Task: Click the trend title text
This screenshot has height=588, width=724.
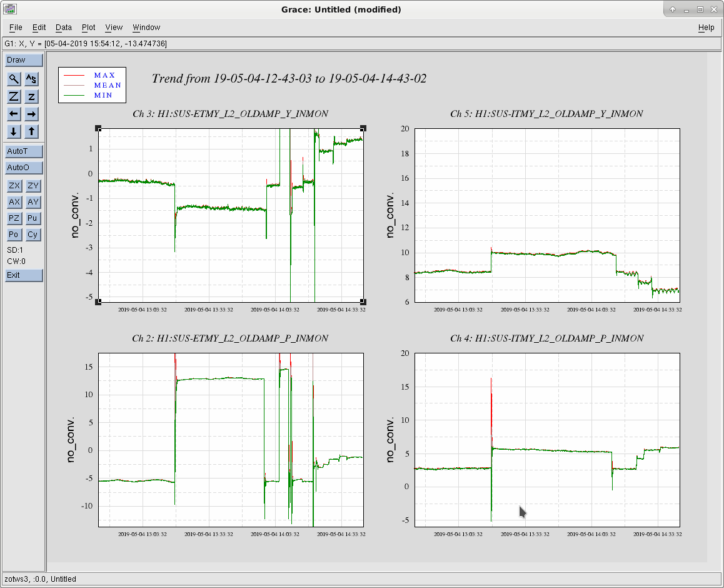Action: 289,79
